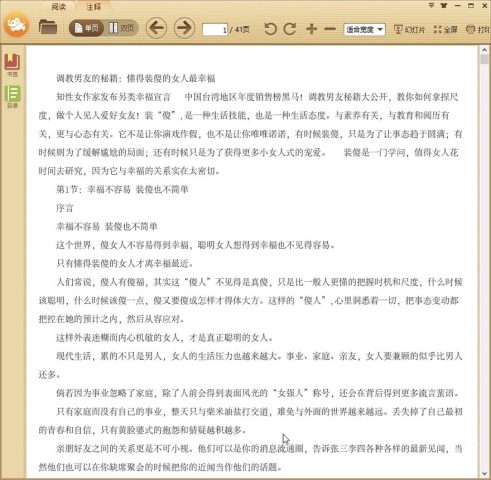Open the 书签 bookmark sidebar panel

click(x=12, y=65)
